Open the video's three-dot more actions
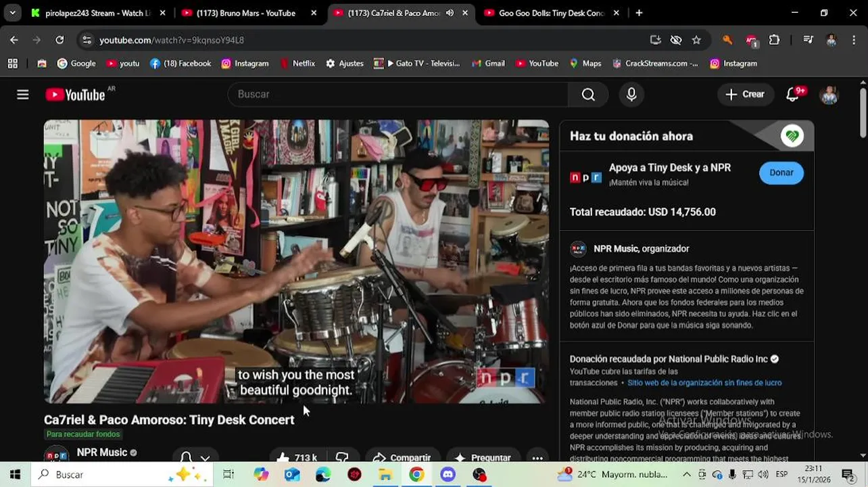The width and height of the screenshot is (868, 487). (x=537, y=458)
